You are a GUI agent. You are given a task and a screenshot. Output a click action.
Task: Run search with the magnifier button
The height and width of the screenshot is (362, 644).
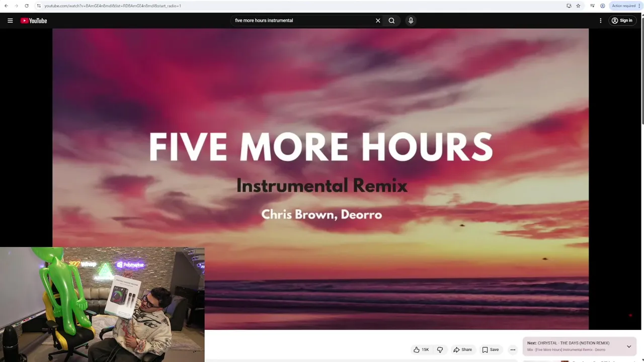[391, 21]
